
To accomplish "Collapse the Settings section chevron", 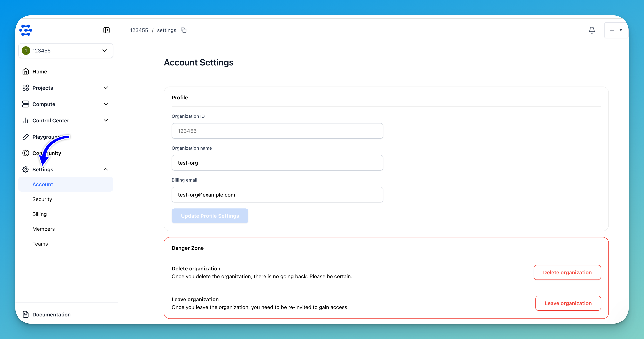I will click(x=106, y=169).
